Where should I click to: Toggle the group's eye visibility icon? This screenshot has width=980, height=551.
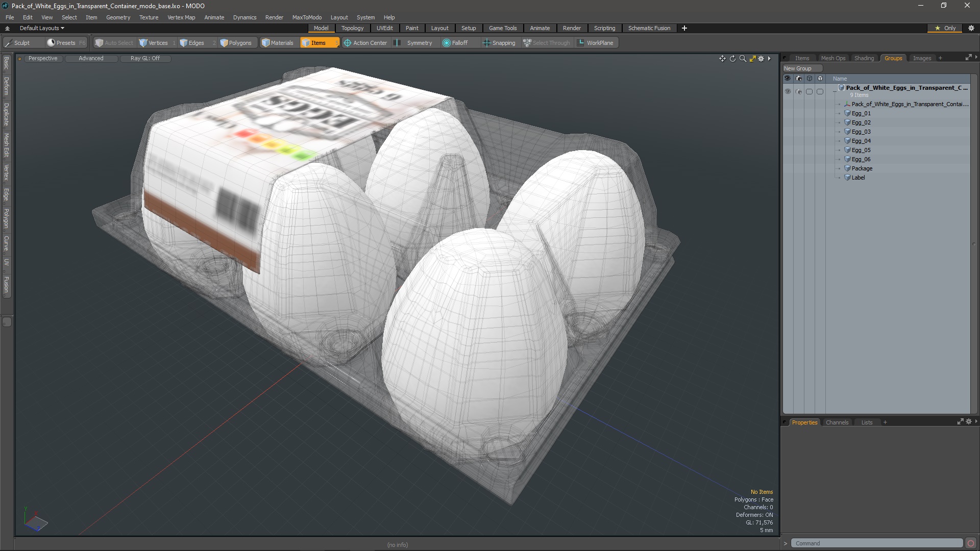pyautogui.click(x=788, y=92)
